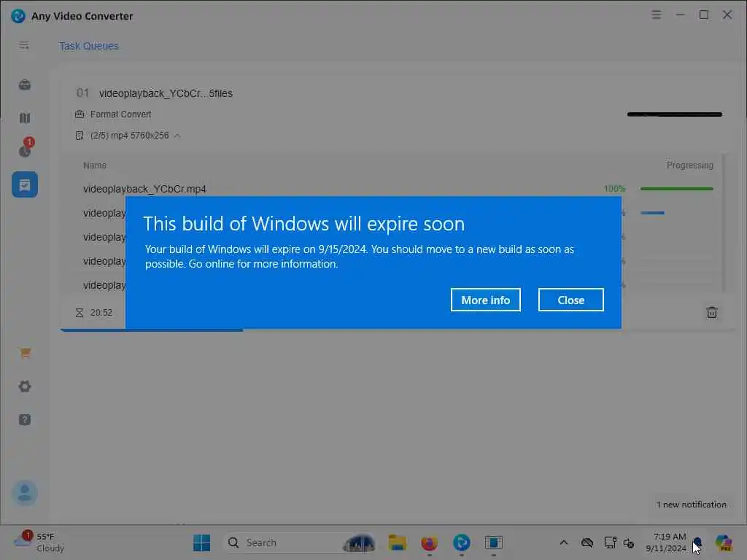Click the Name column header
Image resolution: width=747 pixels, height=560 pixels.
(95, 166)
